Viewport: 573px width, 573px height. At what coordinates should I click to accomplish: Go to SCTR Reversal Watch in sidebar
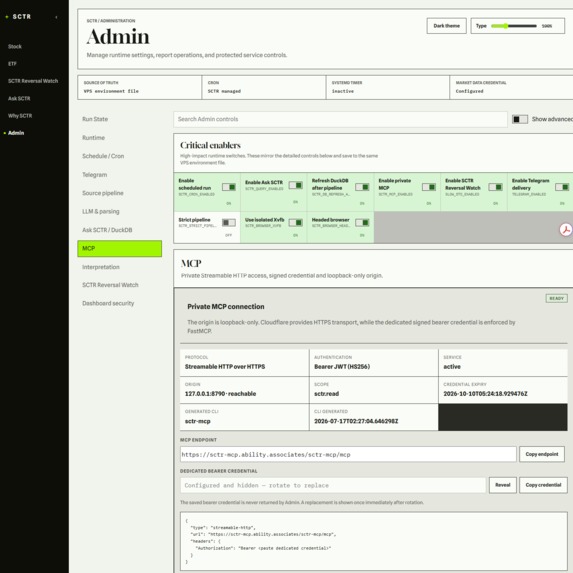click(x=33, y=81)
